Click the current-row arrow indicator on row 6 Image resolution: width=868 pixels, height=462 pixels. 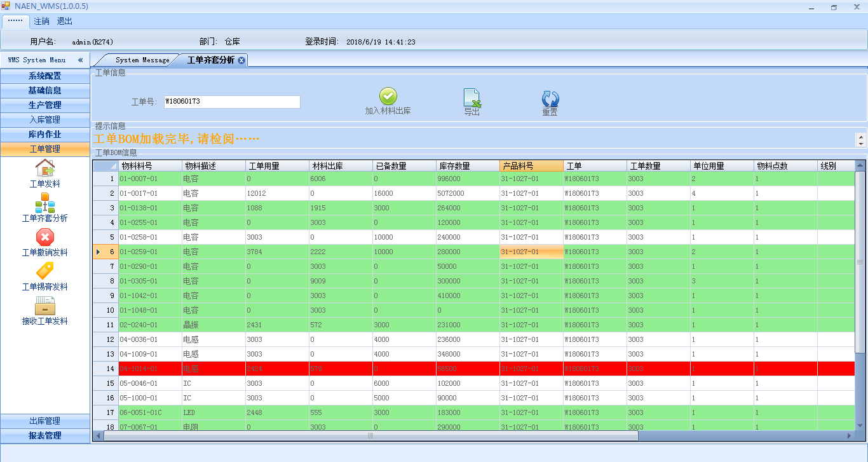tap(98, 252)
